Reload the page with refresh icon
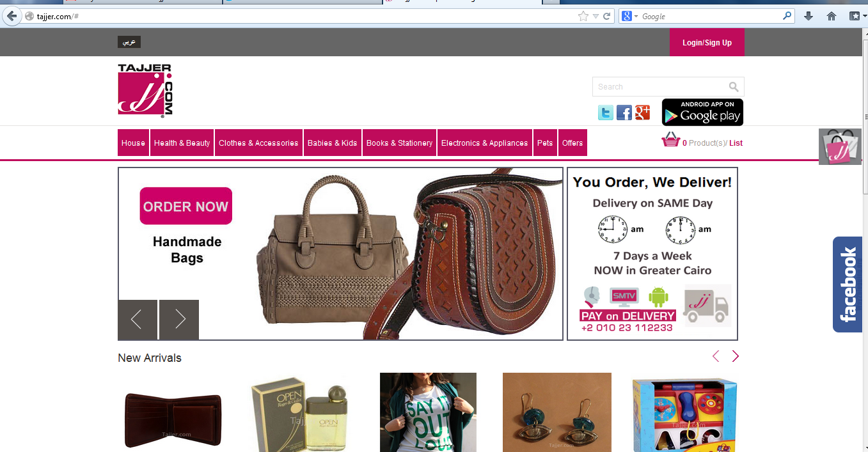 (606, 16)
